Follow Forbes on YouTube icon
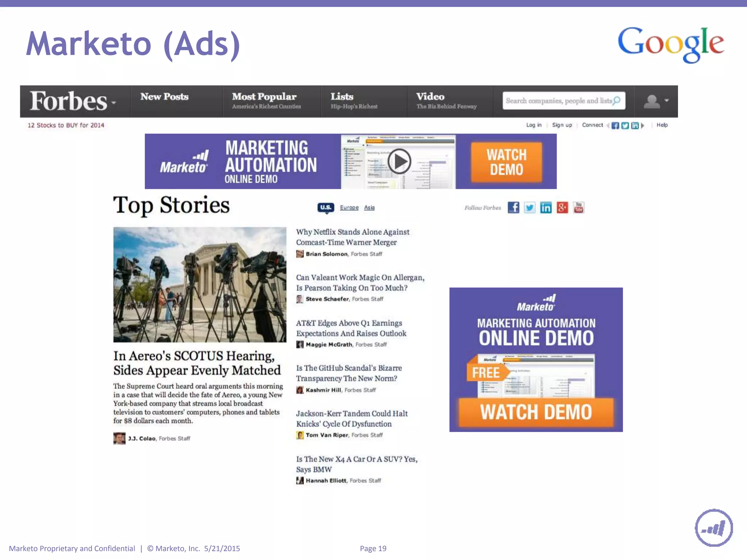Screen dimensions: 747x560 [x=578, y=207]
